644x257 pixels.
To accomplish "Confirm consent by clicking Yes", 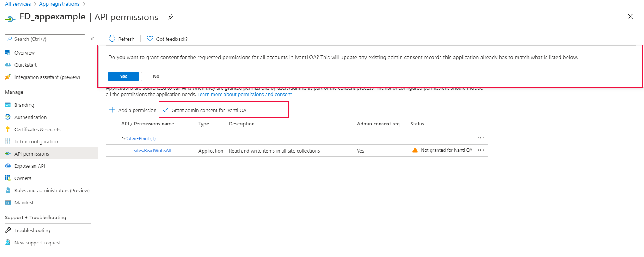I will [124, 77].
